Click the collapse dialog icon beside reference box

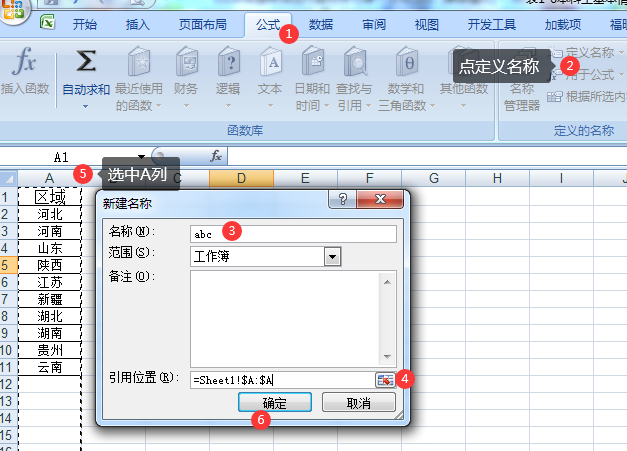click(x=385, y=379)
